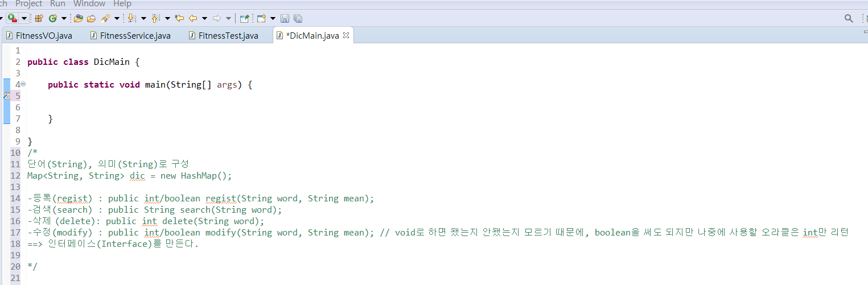
Task: Open the New Java Class dropdown arrow
Action: click(64, 18)
